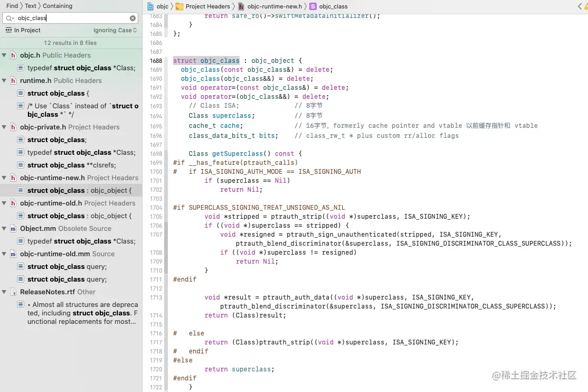This screenshot has height=392, width=588.
Task: Click 'ptrauth_sign_unauthenticated' call on line 1707
Action: [x=342, y=234]
